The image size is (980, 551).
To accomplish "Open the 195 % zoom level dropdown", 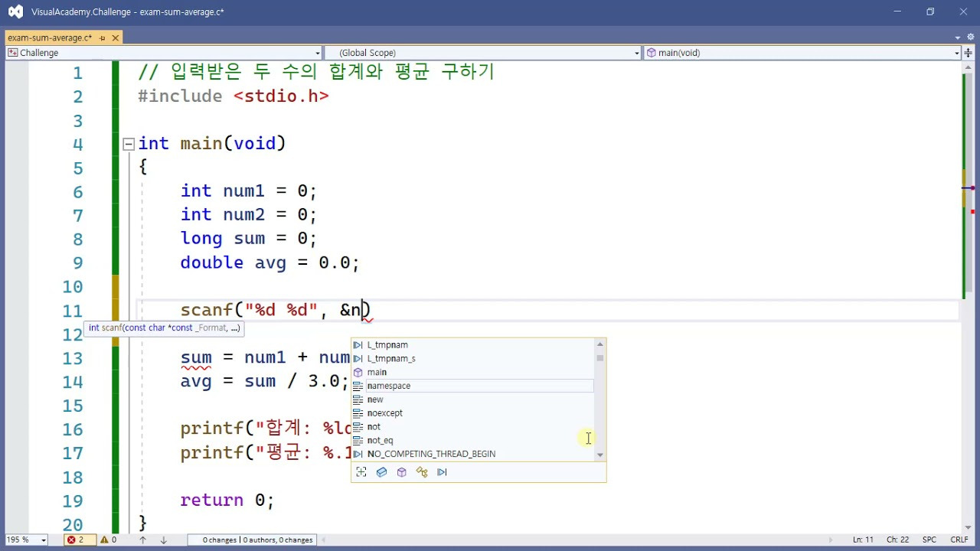I will coord(25,540).
